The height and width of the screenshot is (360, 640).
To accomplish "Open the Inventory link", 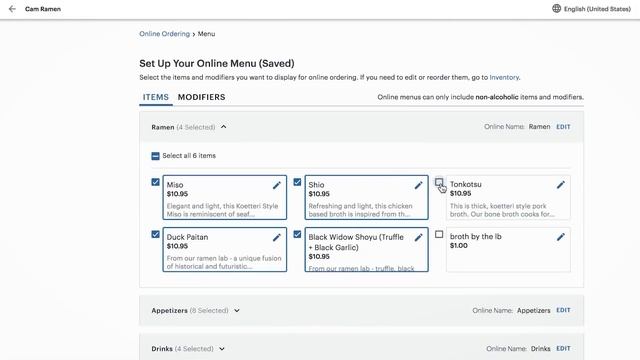I will 504,77.
